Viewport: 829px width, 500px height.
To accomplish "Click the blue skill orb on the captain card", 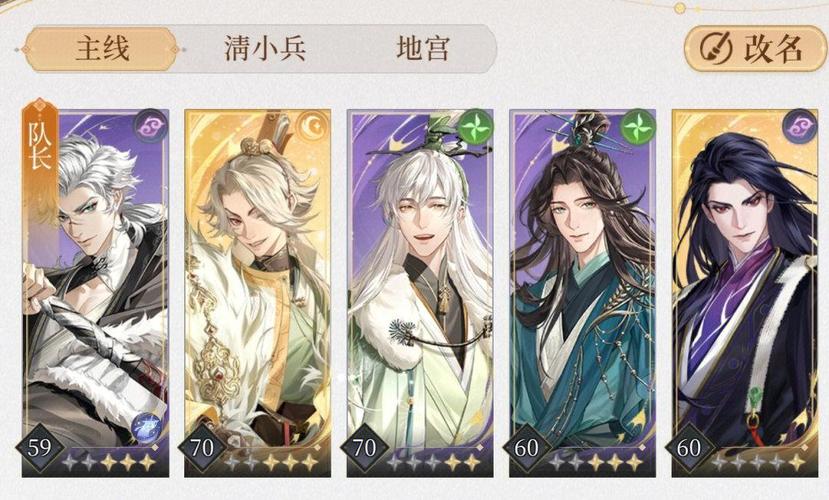I will click(x=146, y=427).
